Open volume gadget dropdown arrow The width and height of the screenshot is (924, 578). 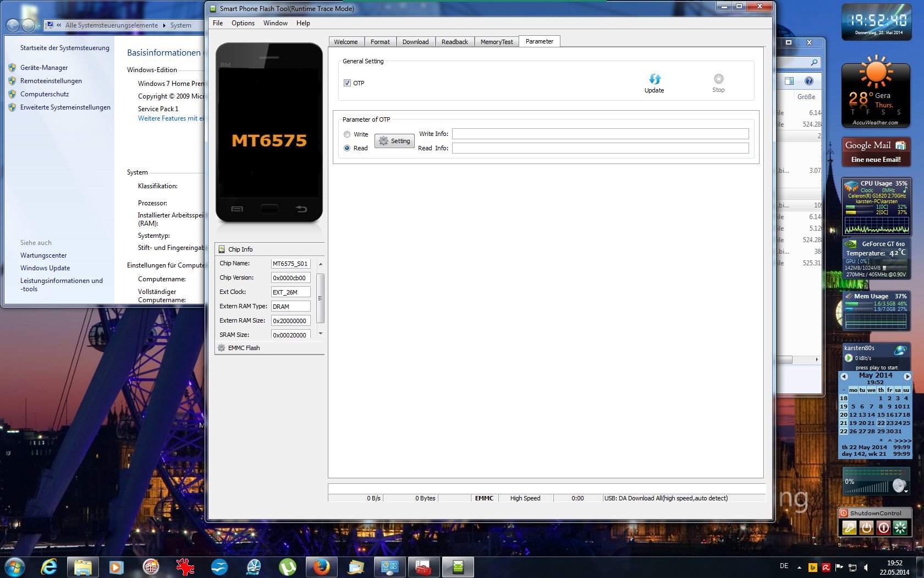[x=906, y=490]
